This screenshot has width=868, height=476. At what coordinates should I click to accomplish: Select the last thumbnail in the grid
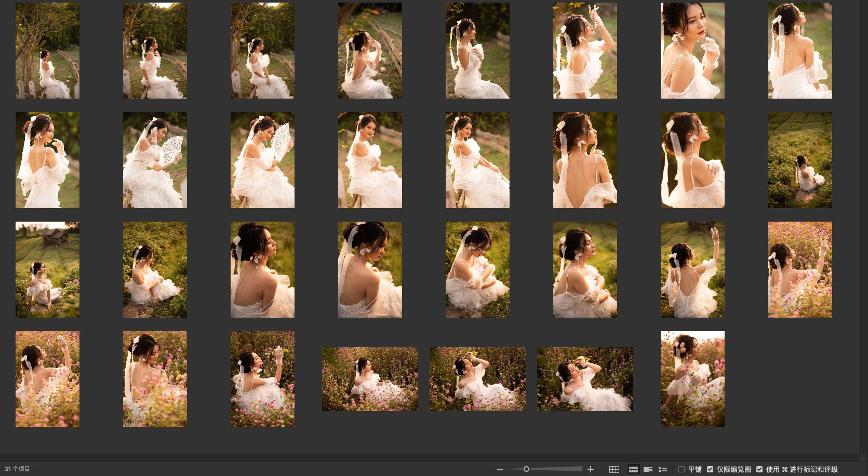692,379
